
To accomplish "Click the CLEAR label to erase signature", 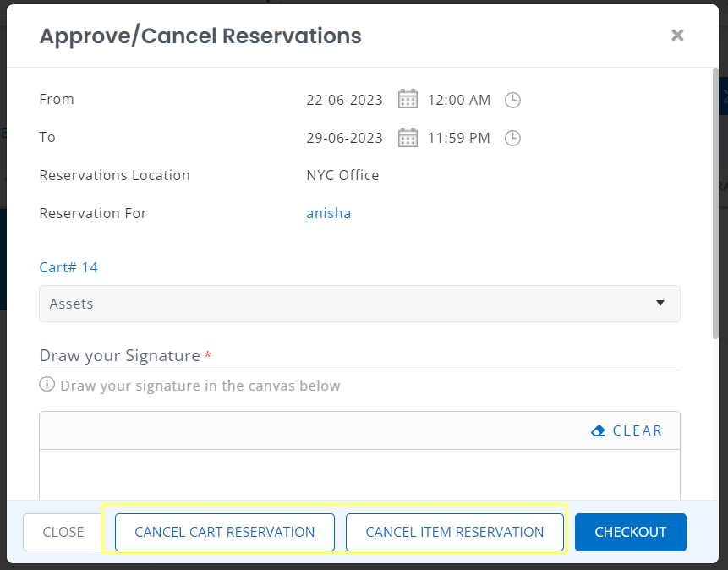I will 637,430.
